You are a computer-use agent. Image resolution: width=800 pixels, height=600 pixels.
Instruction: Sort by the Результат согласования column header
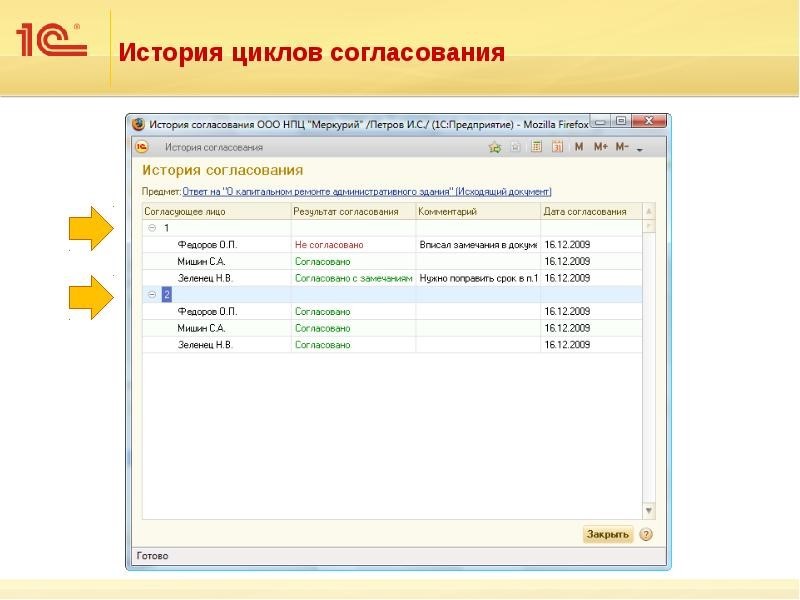click(350, 211)
